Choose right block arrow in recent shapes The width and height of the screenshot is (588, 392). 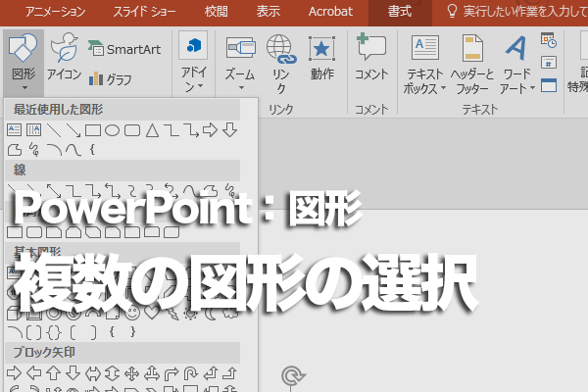pyautogui.click(x=210, y=130)
